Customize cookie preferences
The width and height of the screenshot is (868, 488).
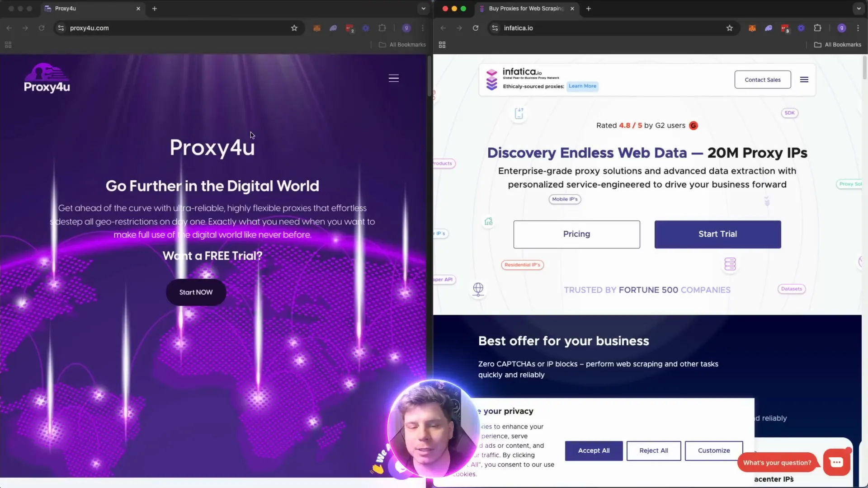[x=714, y=450]
